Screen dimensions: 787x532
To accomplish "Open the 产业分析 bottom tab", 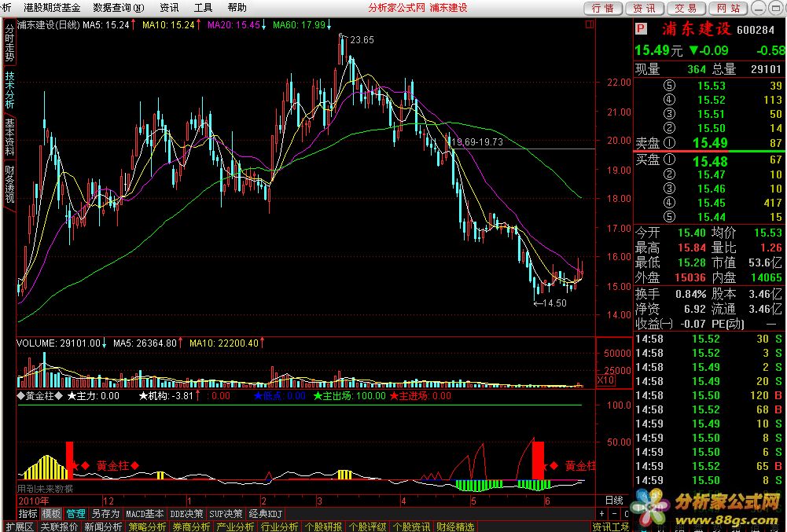I will 235,527.
